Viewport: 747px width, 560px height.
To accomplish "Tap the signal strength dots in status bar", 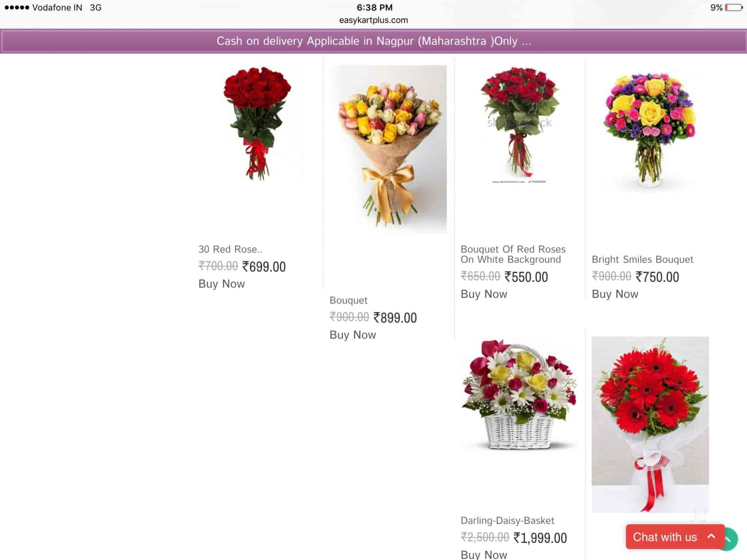I will 17,7.
